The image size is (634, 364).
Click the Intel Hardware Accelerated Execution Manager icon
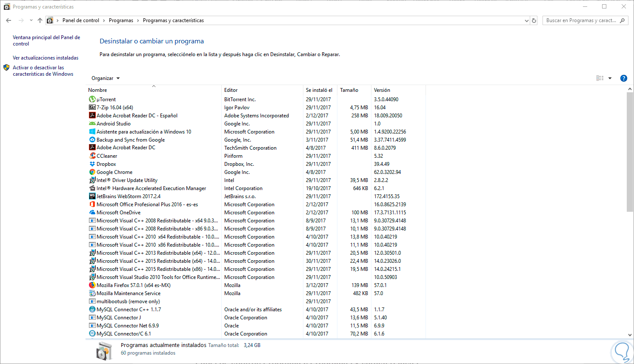click(x=92, y=188)
